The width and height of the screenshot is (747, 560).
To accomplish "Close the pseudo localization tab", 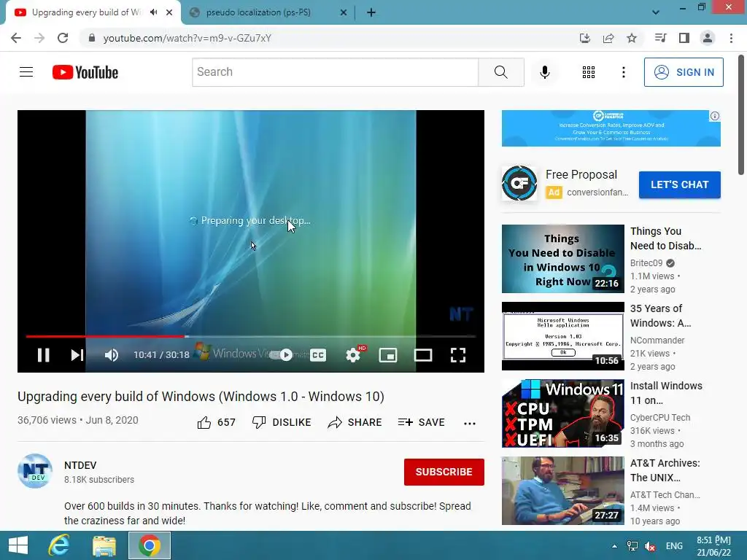I will coord(344,13).
